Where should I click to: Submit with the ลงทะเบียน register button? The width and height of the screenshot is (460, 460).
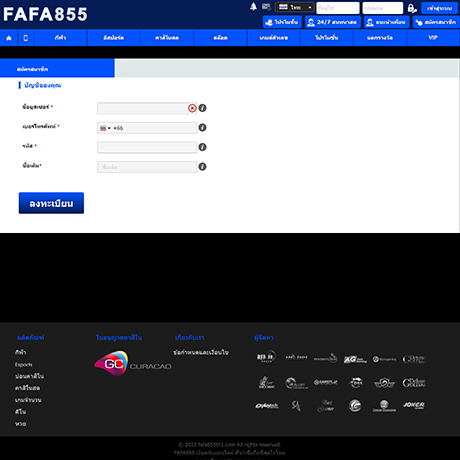(x=51, y=203)
